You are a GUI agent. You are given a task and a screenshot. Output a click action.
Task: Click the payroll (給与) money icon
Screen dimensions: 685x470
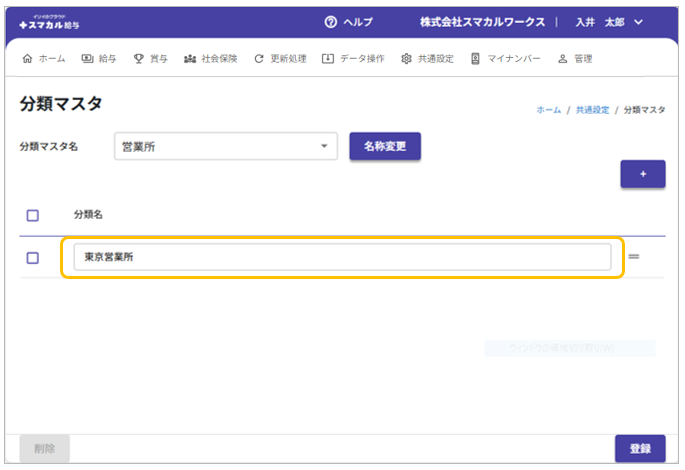click(x=87, y=59)
